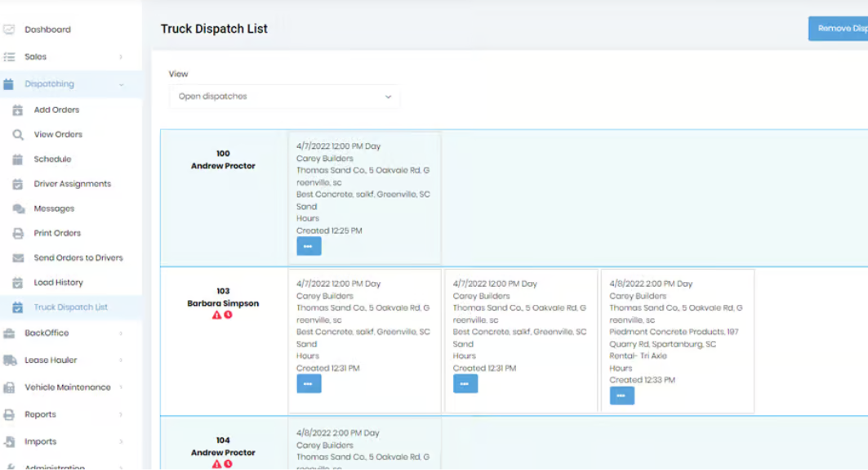
Task: Expand the Vehicle Maintenance submenu
Action: click(121, 387)
